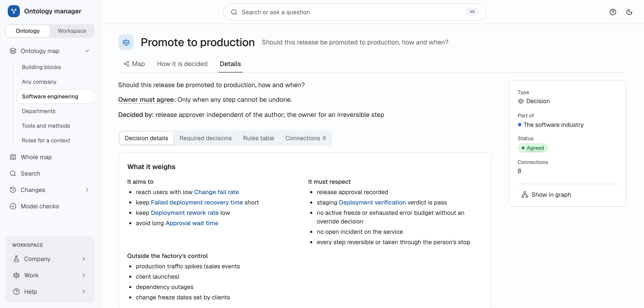Expand the Company chevron
The height and width of the screenshot is (308, 644).
coord(84,259)
